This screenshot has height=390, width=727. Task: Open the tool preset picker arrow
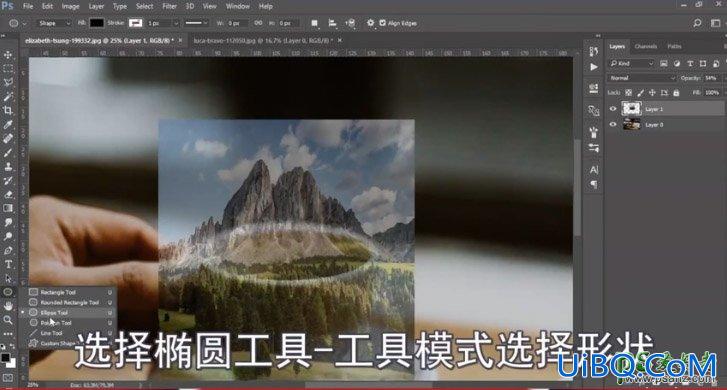click(x=24, y=23)
